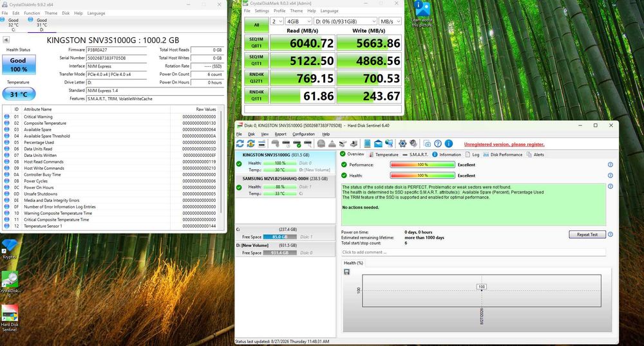Open the gear configuration icon in Hard Disk Sentinel
Viewport: 644px width, 346px height.
(x=402, y=143)
